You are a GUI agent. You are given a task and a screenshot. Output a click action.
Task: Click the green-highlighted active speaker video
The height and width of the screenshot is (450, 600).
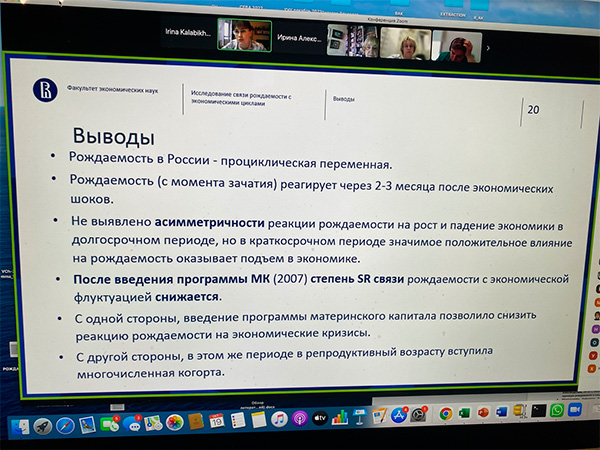[x=243, y=36]
